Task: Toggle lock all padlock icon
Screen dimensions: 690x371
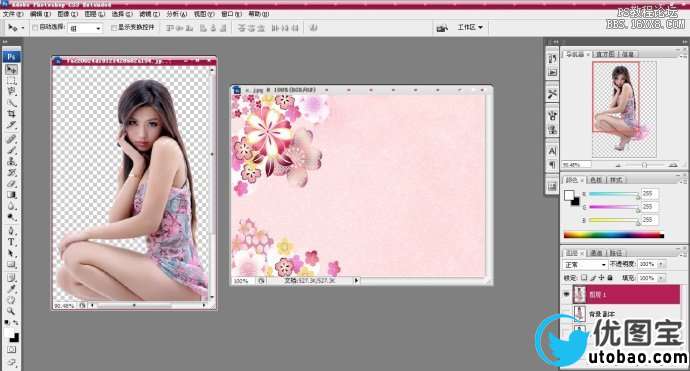Action: pos(610,278)
